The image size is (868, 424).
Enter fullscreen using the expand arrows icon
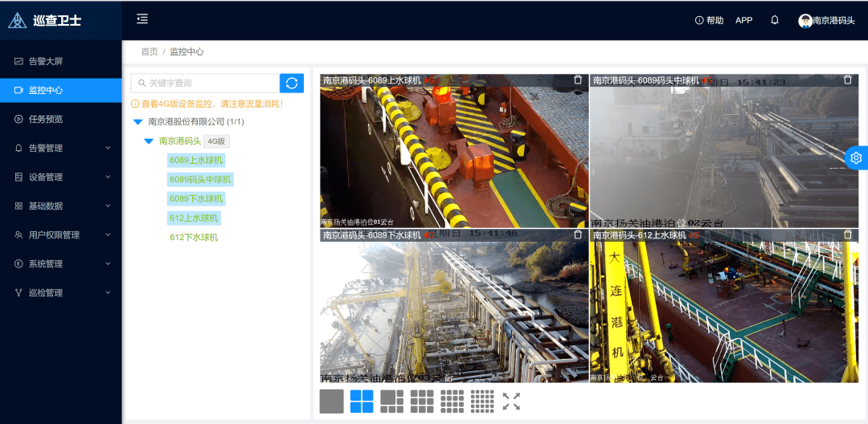511,402
